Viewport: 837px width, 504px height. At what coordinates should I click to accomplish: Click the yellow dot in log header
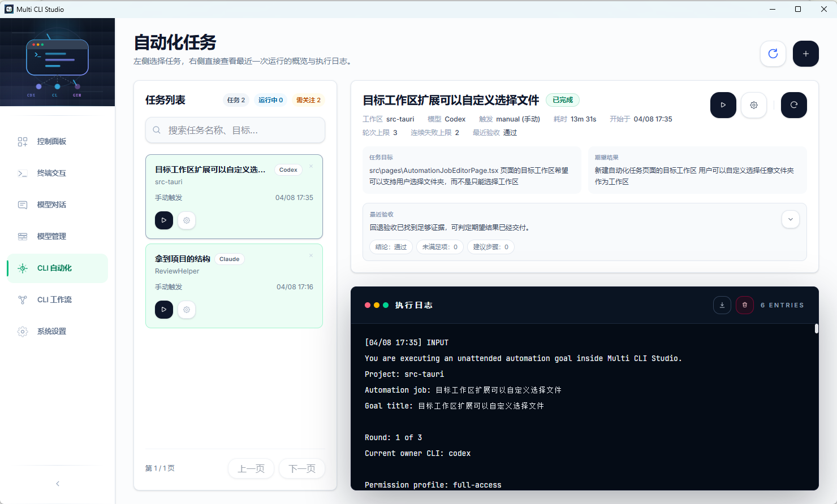tap(377, 305)
